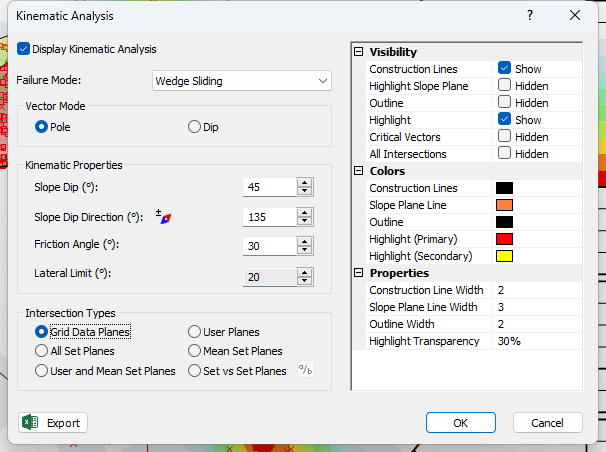Click OK to apply settings
This screenshot has width=606, height=452.
[x=461, y=423]
